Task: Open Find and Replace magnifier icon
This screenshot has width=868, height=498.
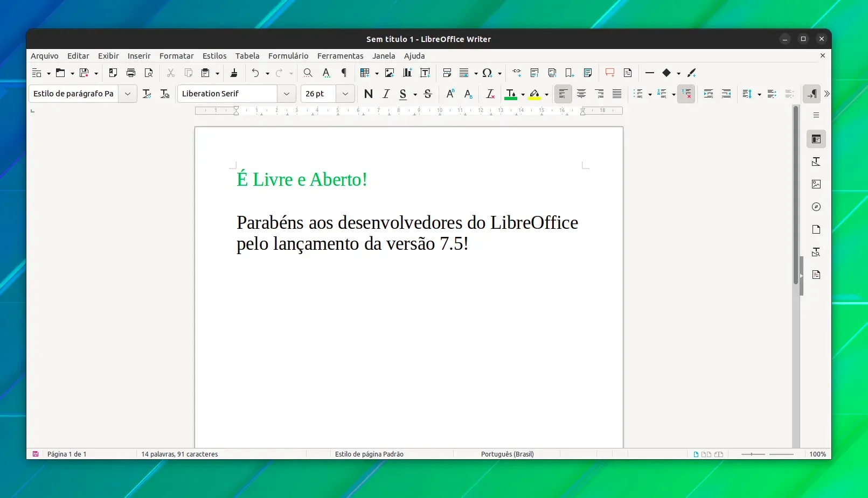Action: coord(308,73)
